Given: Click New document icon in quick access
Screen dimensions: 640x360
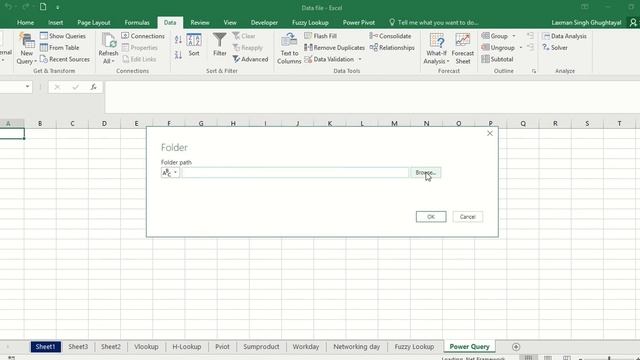Looking at the screenshot, I should (43, 7).
